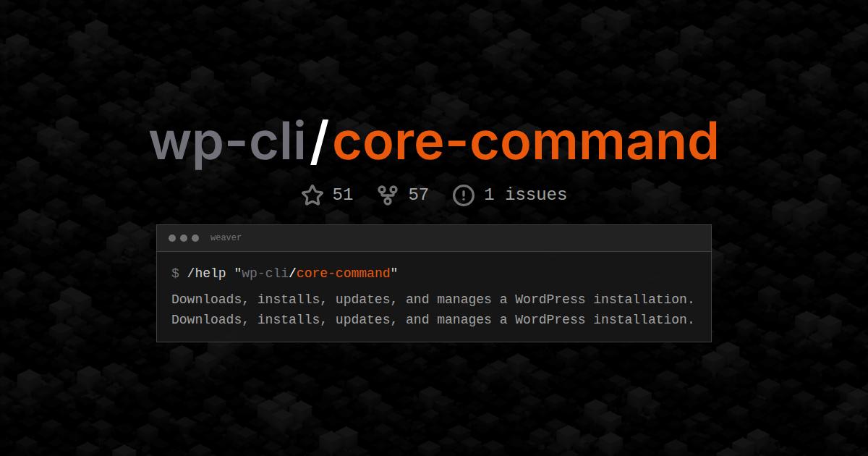
Task: Click the "/help" command in terminal
Action: click(207, 274)
